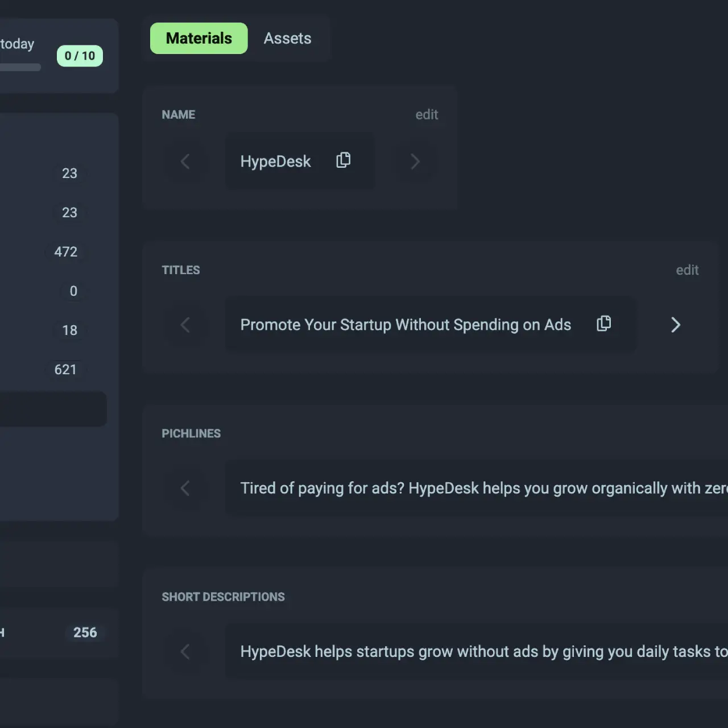Click the today progress bar
Viewport: 728px width, 728px height.
tap(20, 67)
